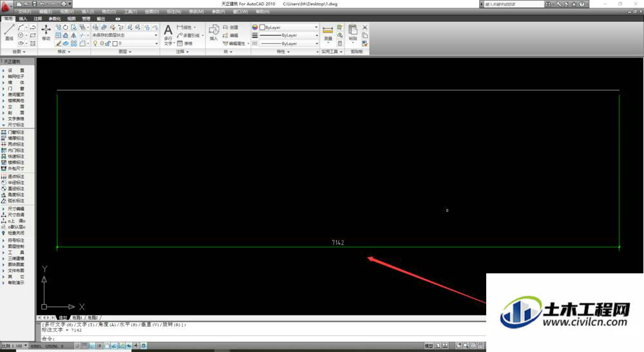The width and height of the screenshot is (644, 352).
Task: Switch to the 注释 ribbon tab
Action: point(38,19)
